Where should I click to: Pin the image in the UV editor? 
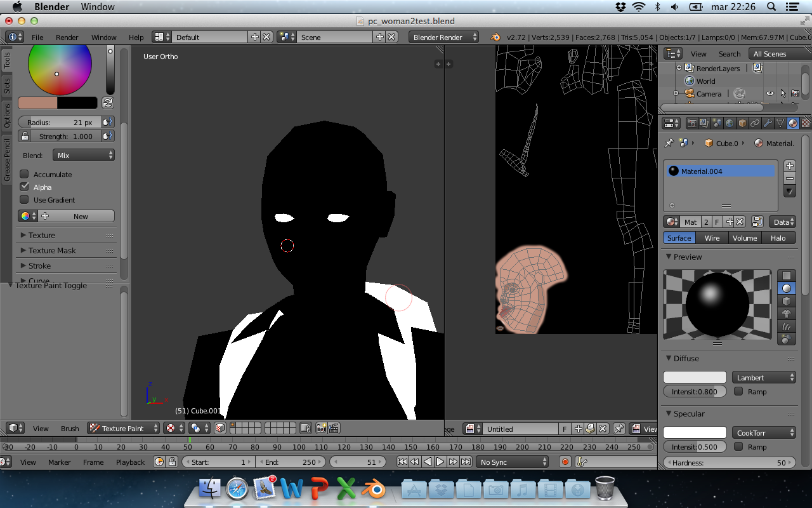[x=619, y=429]
